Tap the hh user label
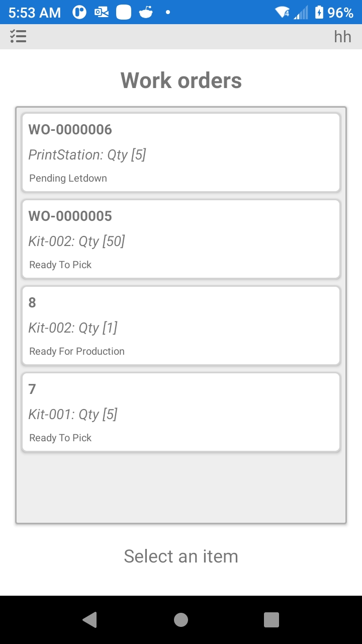This screenshot has height=644, width=362. (342, 36)
